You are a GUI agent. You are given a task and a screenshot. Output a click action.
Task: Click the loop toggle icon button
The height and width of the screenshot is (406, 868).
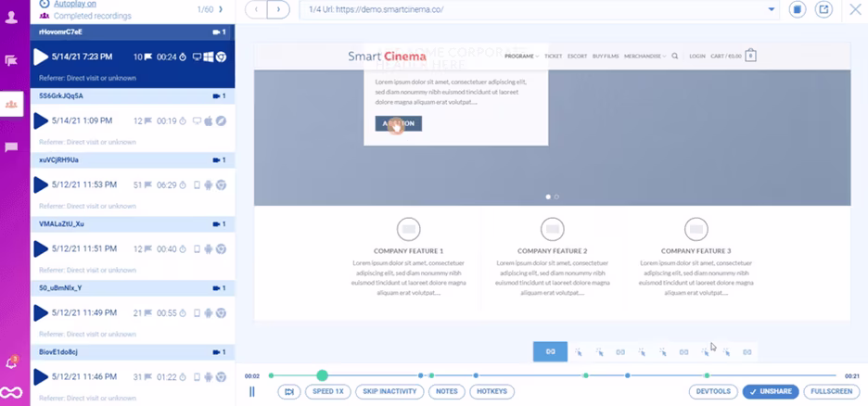click(289, 391)
